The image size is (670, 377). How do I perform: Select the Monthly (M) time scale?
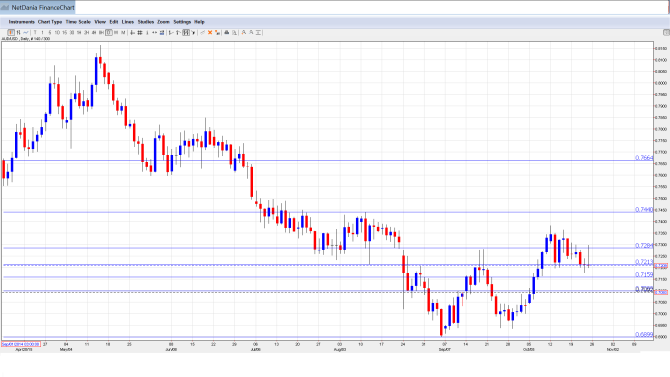(x=123, y=32)
